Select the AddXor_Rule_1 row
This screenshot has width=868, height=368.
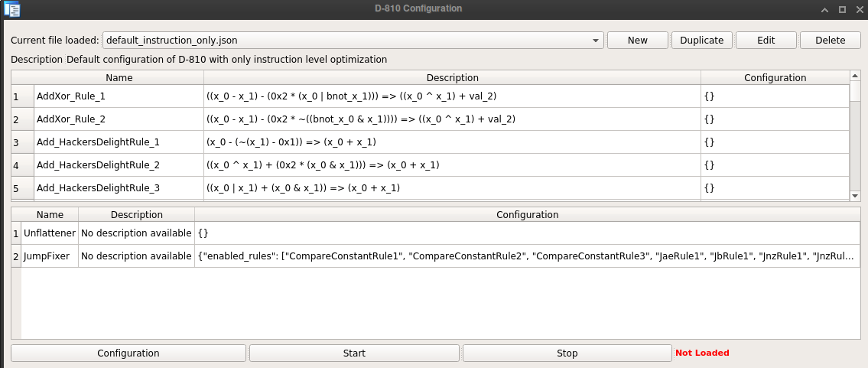(x=71, y=96)
